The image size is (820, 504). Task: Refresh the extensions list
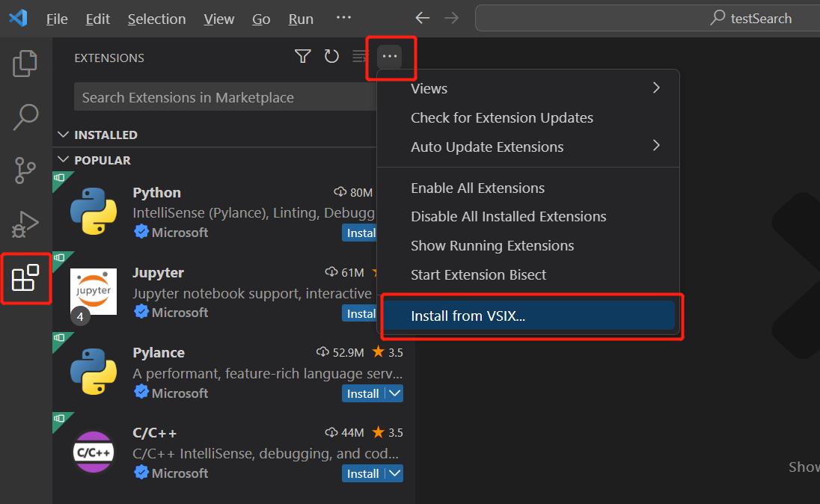331,56
